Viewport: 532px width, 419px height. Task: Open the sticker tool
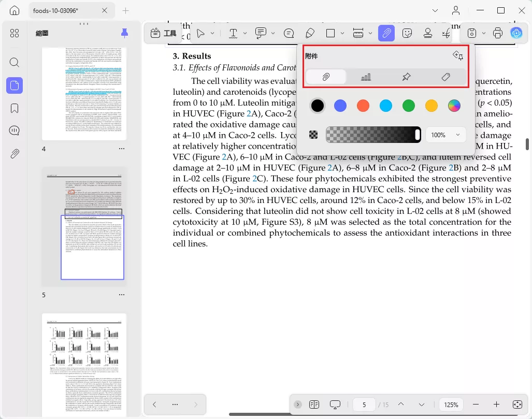point(407,33)
